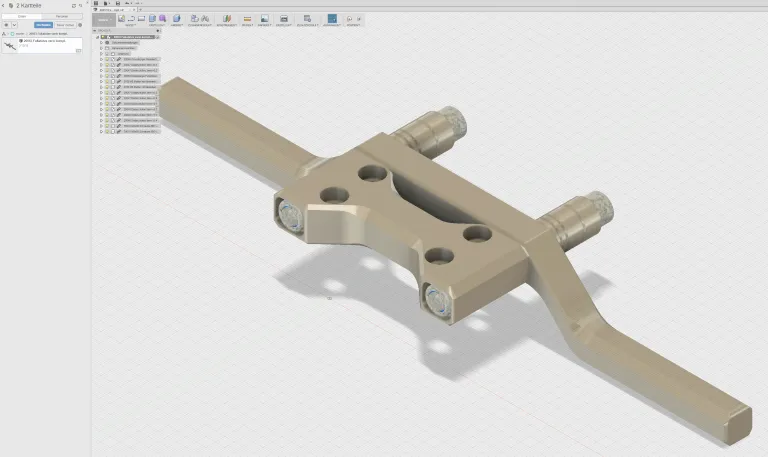Close the data panel
Screen dimensions: 768x457
[x=88, y=3]
